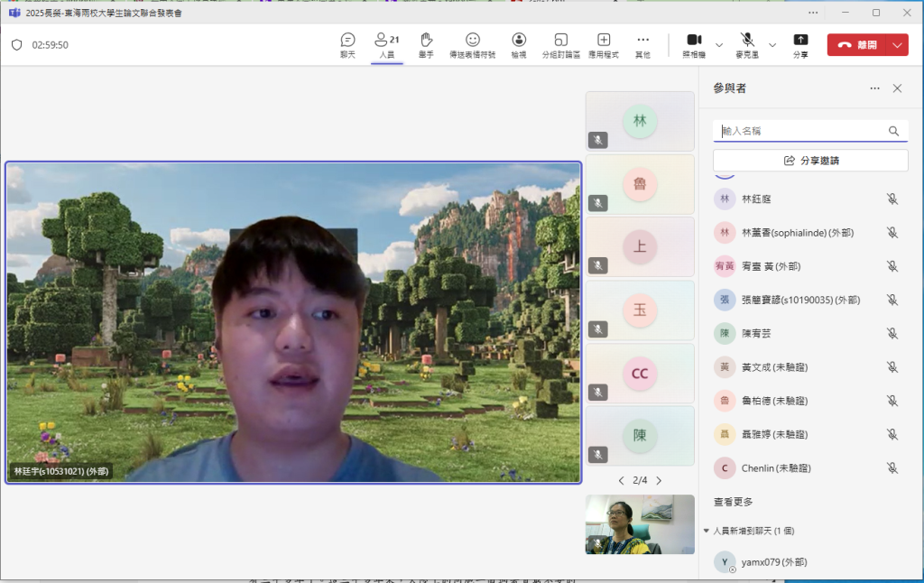Select the 玉 participant video tile

640,310
